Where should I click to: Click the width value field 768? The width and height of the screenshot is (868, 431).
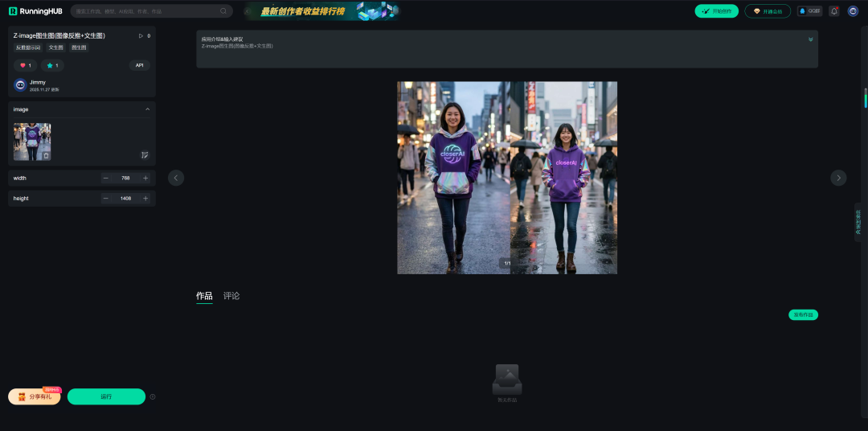(125, 178)
